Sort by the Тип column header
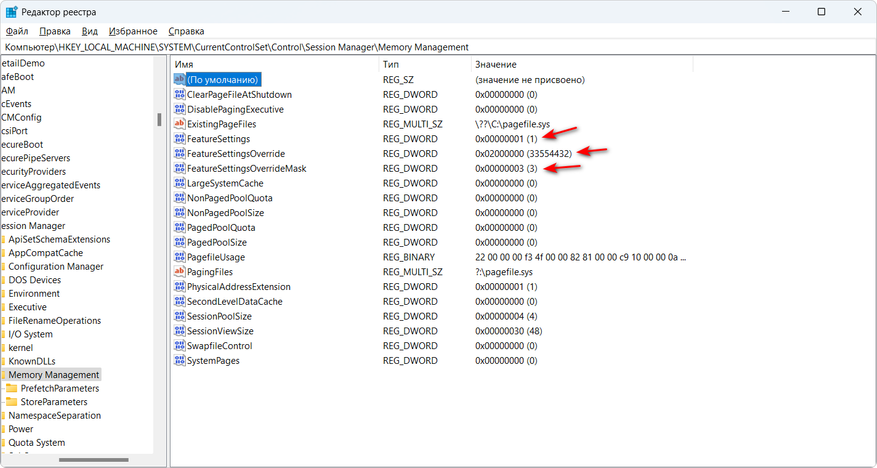The image size is (877, 468). click(425, 65)
